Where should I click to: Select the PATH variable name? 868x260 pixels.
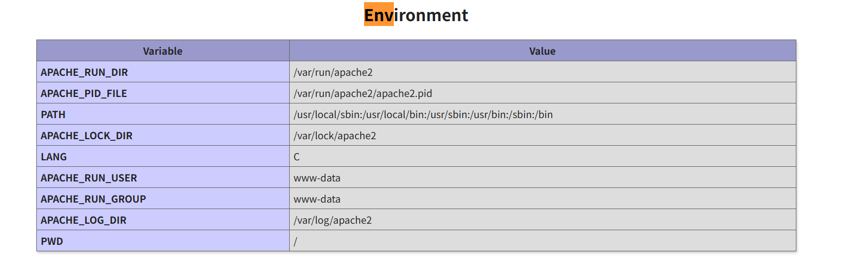click(53, 114)
